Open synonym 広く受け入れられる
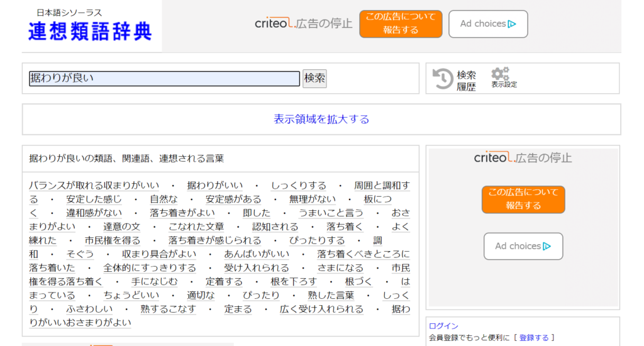 pyautogui.click(x=321, y=309)
